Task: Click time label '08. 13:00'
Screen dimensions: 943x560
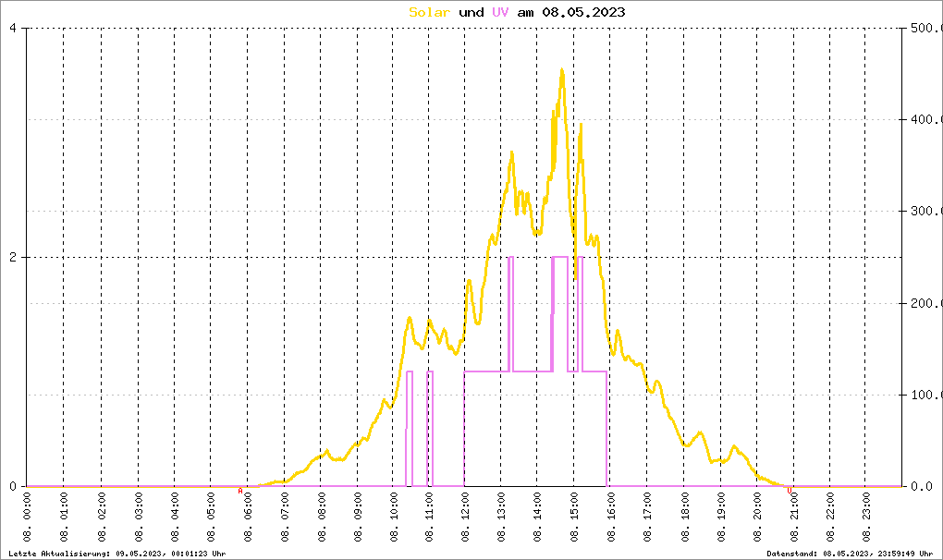Action: (x=501, y=517)
